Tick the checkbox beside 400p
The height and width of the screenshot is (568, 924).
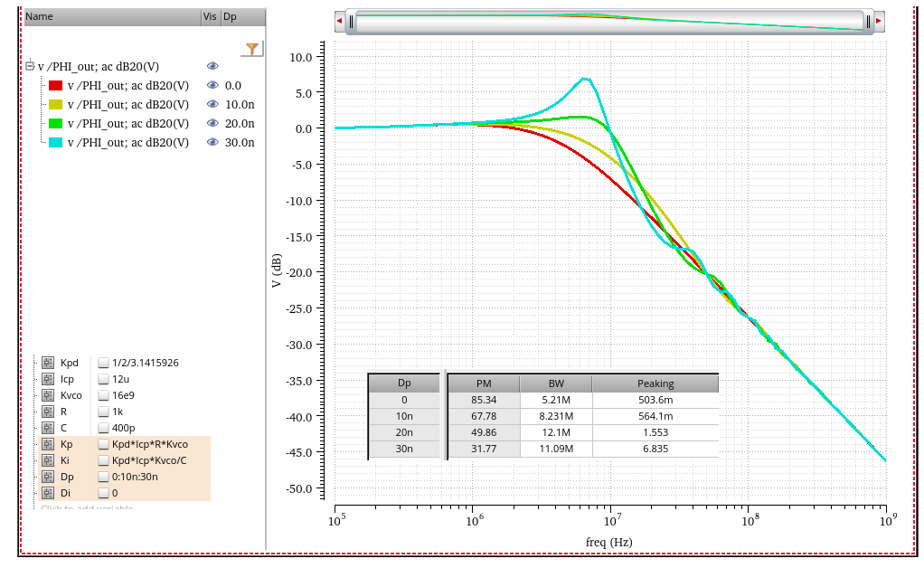point(104,428)
